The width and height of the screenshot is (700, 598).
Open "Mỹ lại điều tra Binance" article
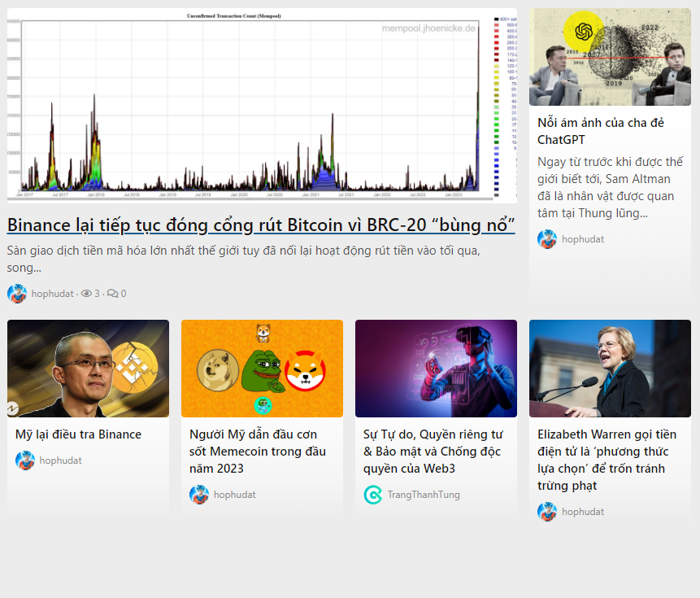(x=78, y=434)
